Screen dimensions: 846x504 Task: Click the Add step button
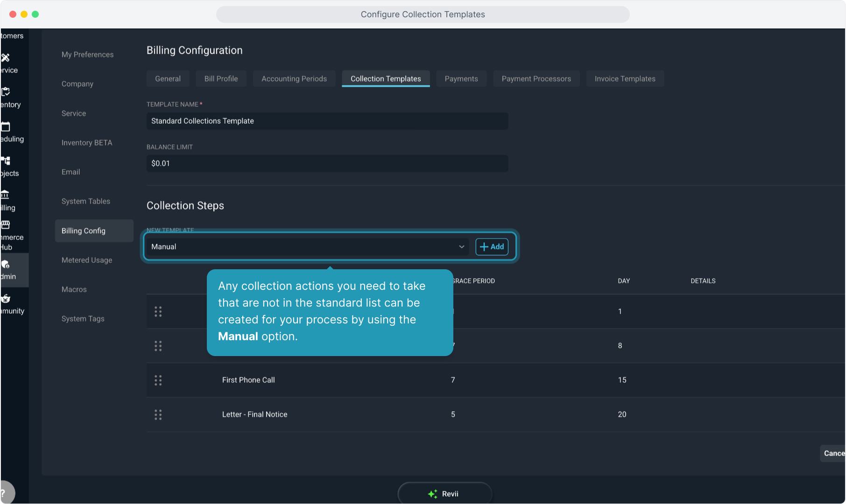point(492,247)
